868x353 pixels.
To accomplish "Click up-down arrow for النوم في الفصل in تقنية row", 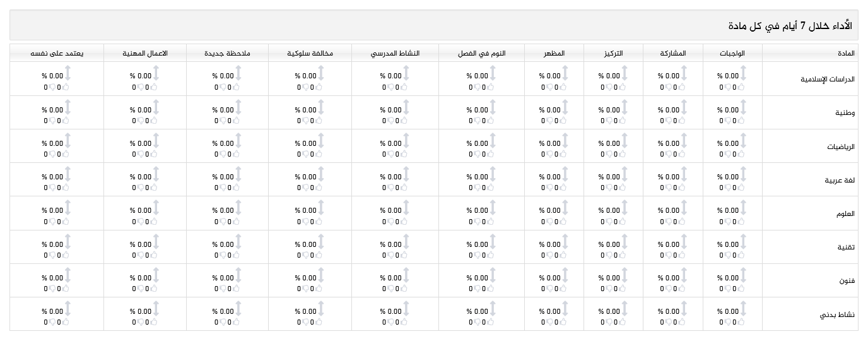I will (493, 242).
